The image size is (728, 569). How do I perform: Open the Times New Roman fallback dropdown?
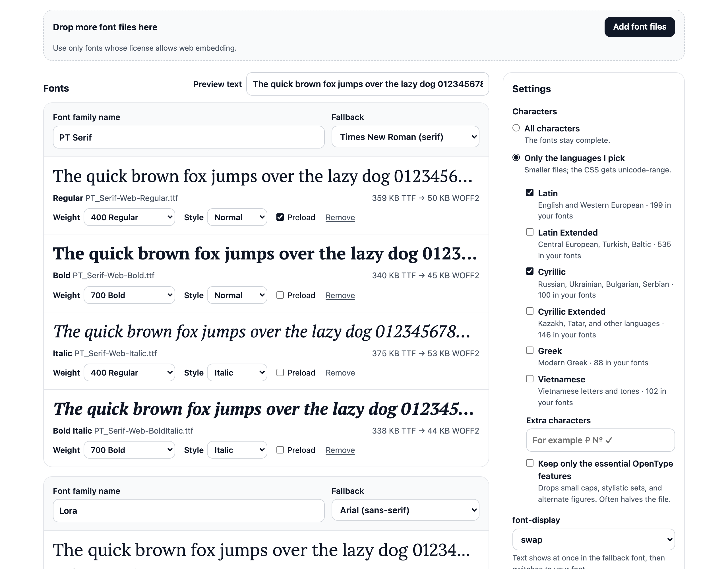coord(405,137)
